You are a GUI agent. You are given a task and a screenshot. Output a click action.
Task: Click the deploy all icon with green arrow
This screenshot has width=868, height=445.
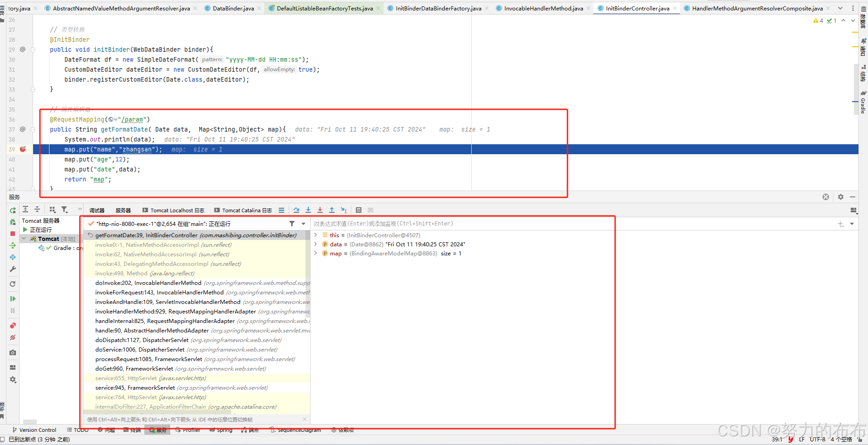(13, 245)
